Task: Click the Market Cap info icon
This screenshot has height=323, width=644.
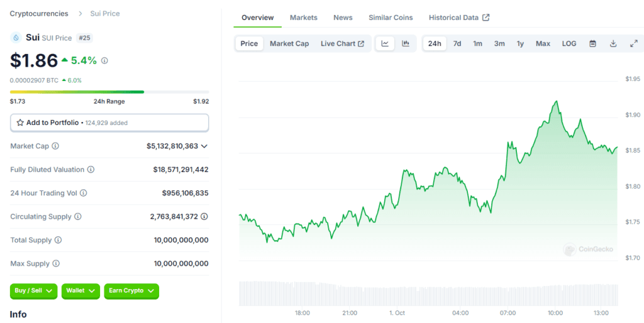Action: tap(55, 146)
